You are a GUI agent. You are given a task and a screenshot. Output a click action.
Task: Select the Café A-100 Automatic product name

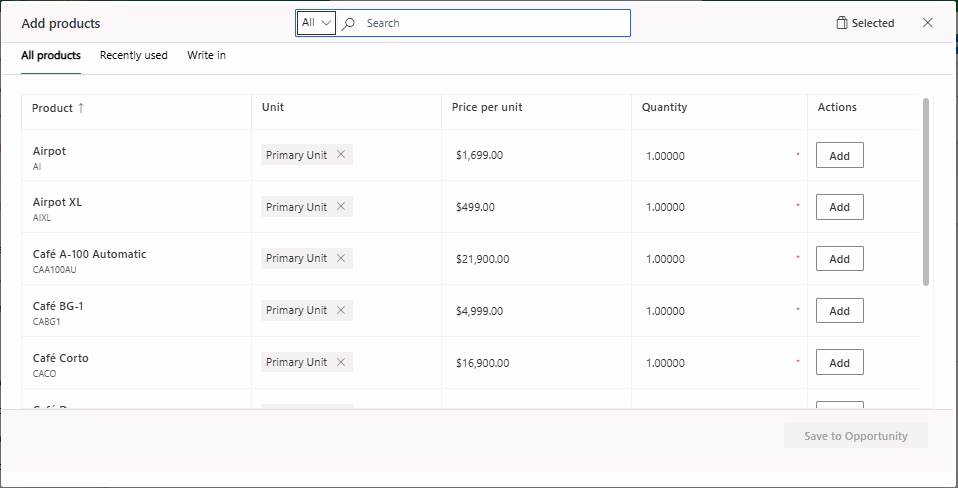coord(89,254)
